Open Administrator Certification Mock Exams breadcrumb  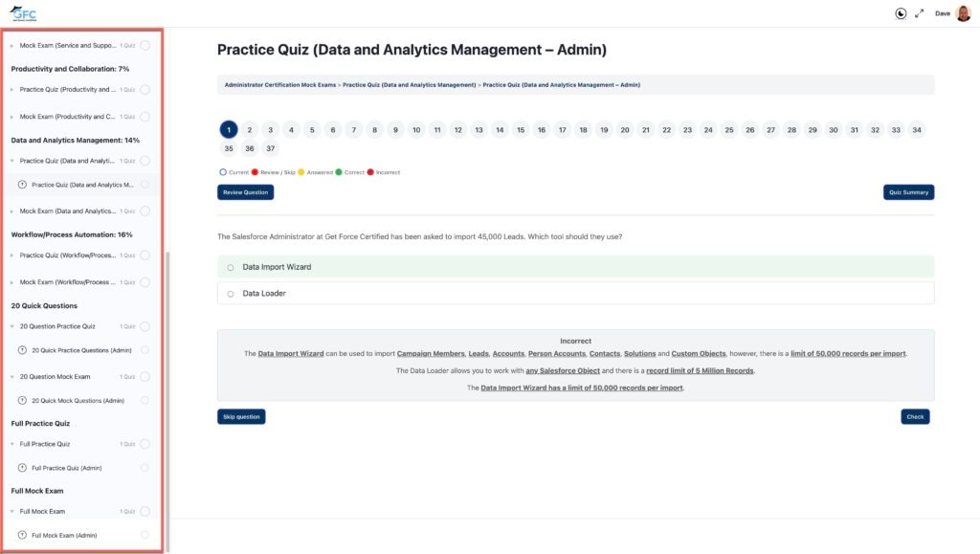tap(280, 85)
